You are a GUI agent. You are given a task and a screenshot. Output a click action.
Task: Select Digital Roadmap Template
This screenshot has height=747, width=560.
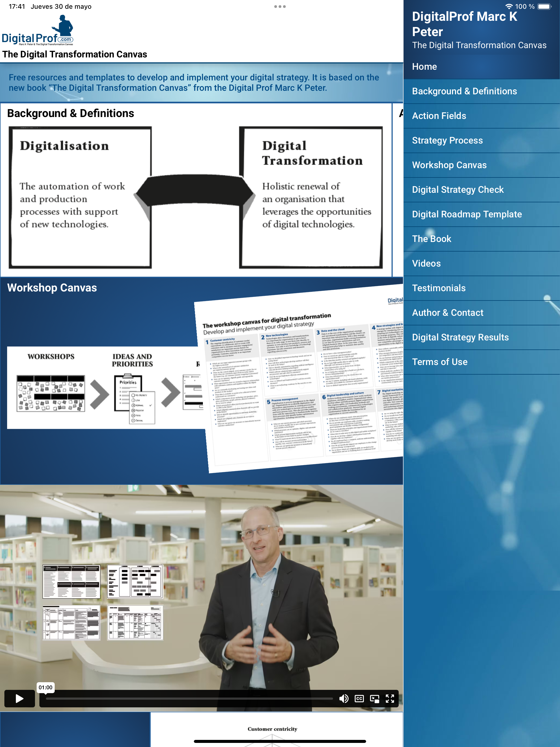482,214
